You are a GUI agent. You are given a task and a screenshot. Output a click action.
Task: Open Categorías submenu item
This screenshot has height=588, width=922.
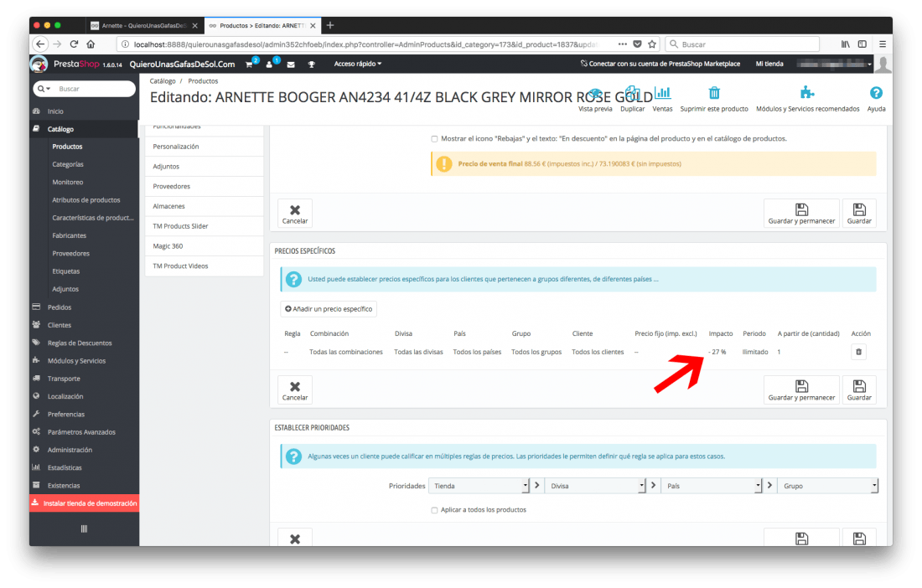(68, 164)
